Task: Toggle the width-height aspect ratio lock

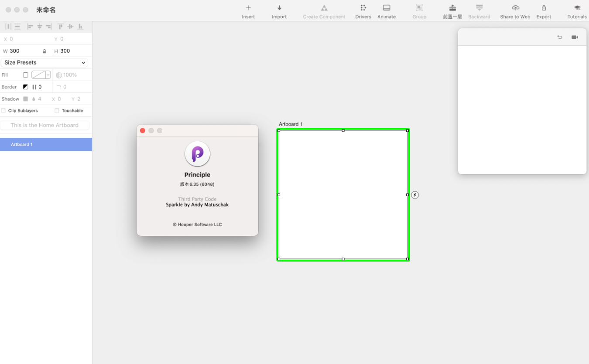Action: (44, 51)
